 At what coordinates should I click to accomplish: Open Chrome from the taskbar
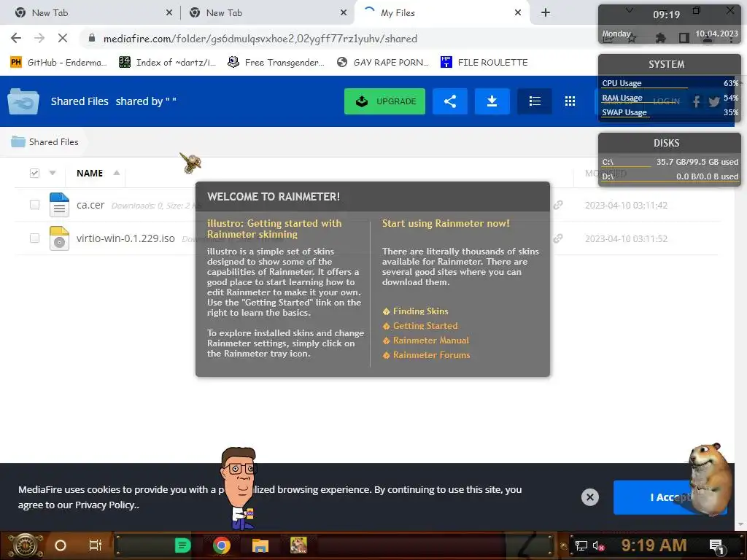coord(222,545)
